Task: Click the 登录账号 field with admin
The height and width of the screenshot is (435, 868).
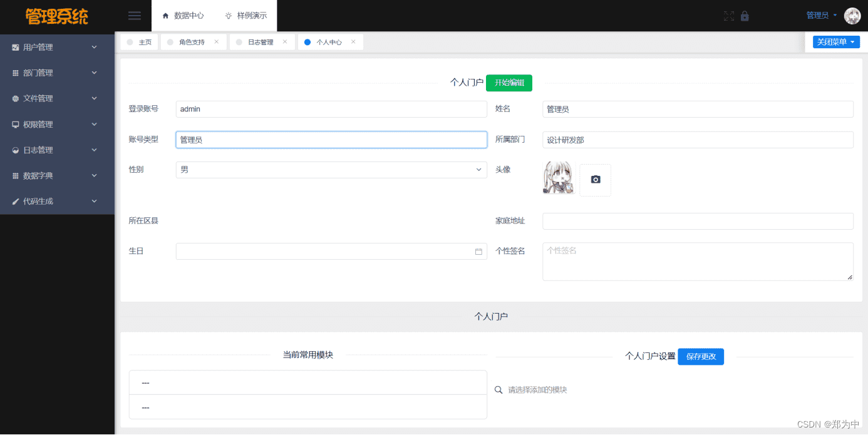Action: (331, 109)
